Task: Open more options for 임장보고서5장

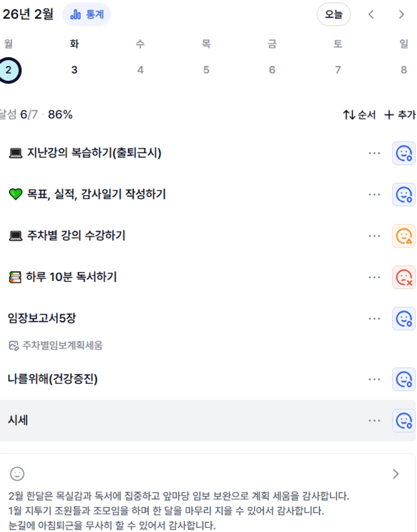Action: pos(374,318)
